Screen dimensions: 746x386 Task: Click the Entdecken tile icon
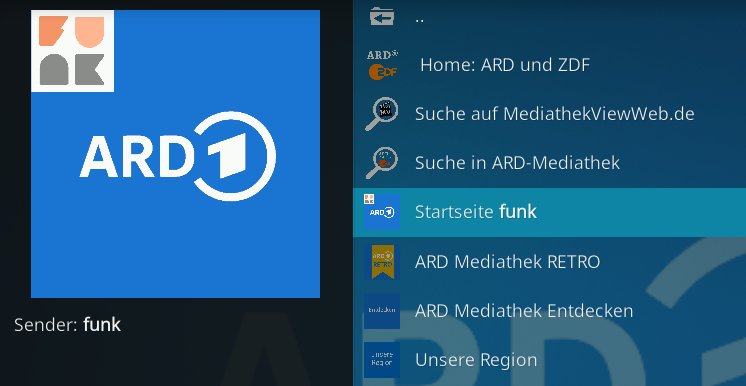click(382, 311)
